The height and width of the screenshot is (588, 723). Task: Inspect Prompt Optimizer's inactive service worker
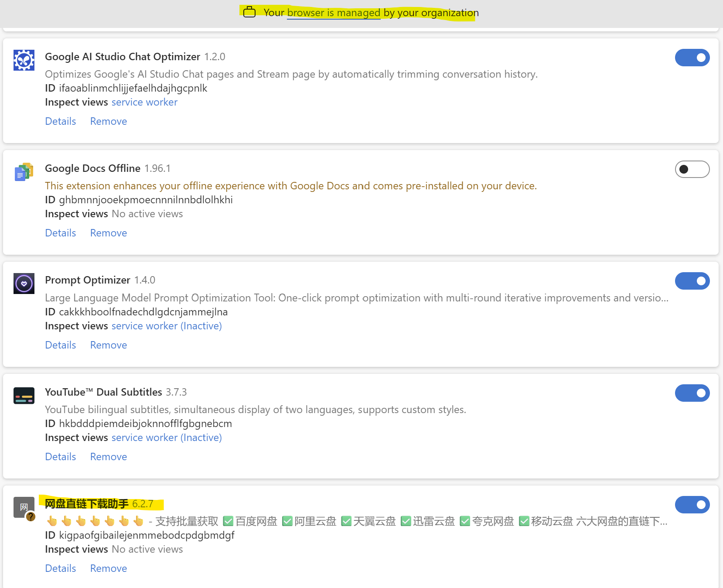pyautogui.click(x=167, y=326)
